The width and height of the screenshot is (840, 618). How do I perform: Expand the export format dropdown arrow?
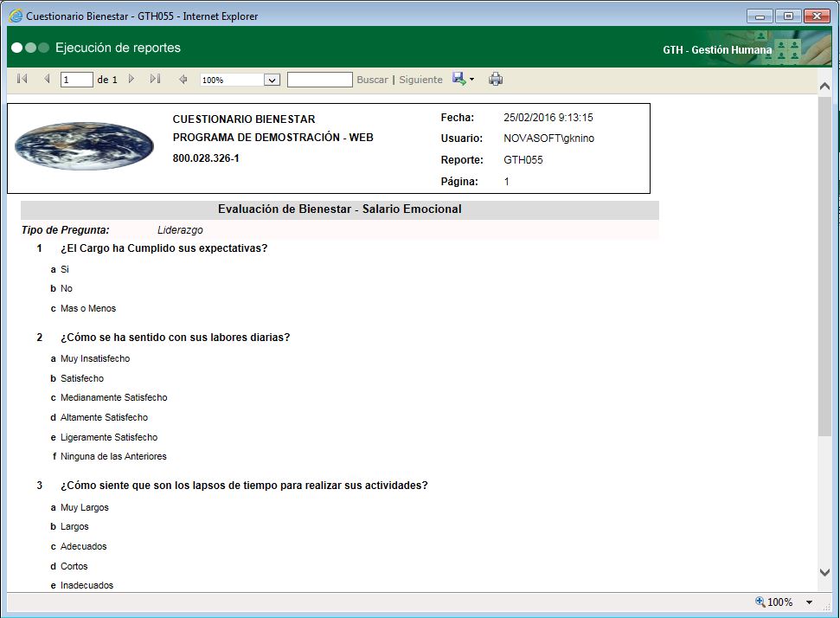(x=471, y=79)
